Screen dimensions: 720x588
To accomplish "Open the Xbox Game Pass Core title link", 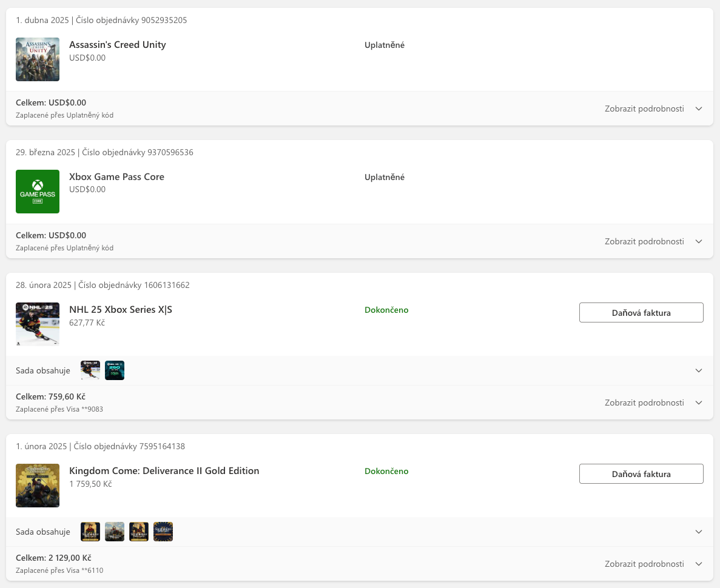I will (x=116, y=177).
